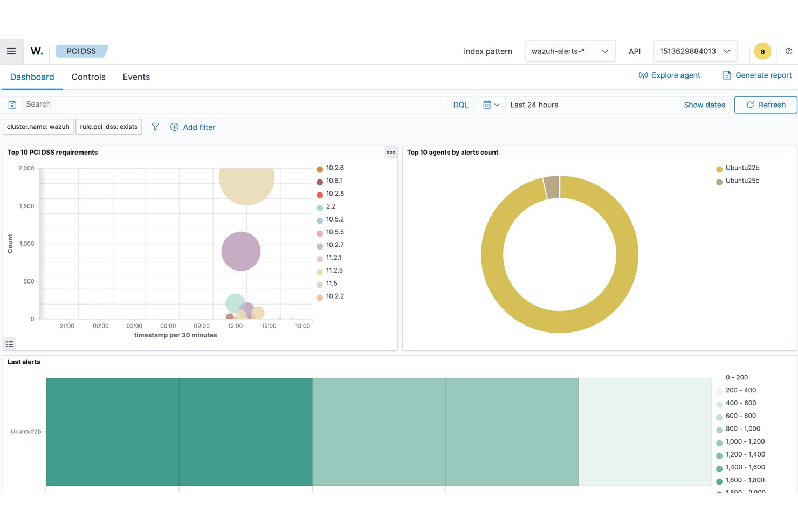This screenshot has width=798, height=532.
Task: Click the cluster.name: wazuh filter pill
Action: pos(38,127)
